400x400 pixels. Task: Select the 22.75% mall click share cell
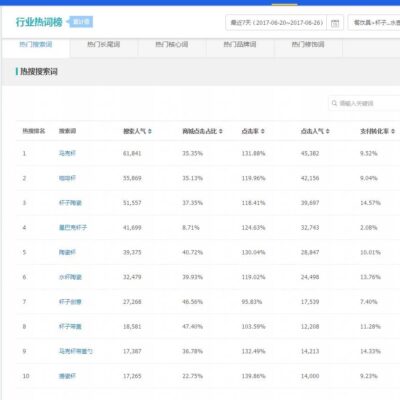(192, 376)
